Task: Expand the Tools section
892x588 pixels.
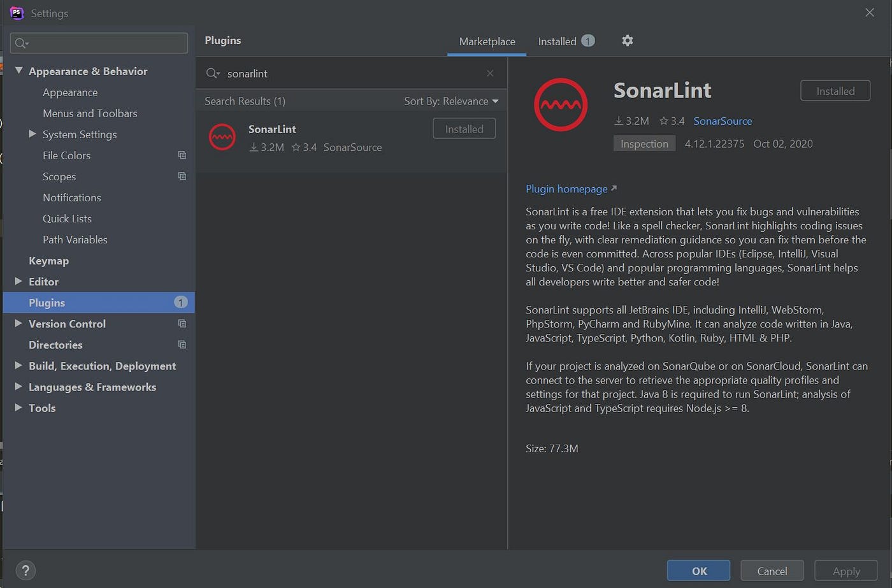Action: 18,407
